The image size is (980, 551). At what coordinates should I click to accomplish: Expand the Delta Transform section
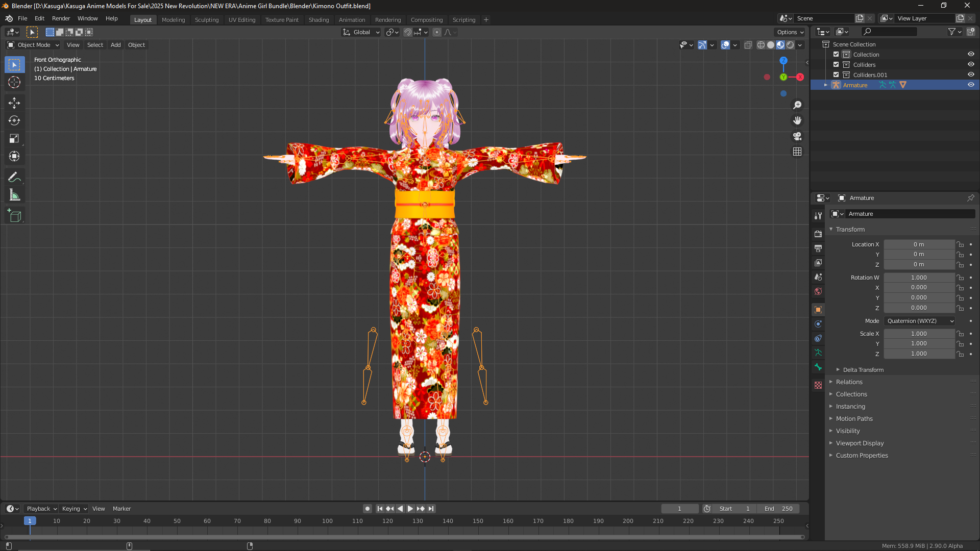point(863,370)
